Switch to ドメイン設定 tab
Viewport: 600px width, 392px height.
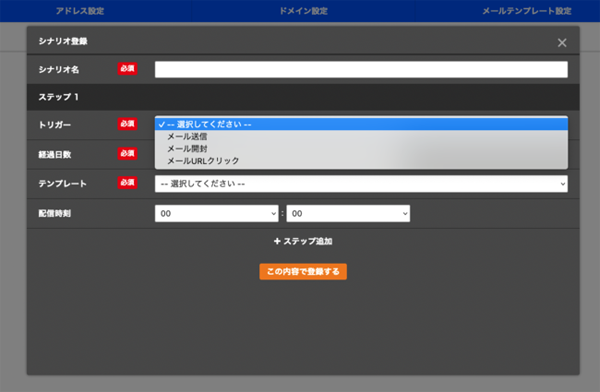pos(303,11)
